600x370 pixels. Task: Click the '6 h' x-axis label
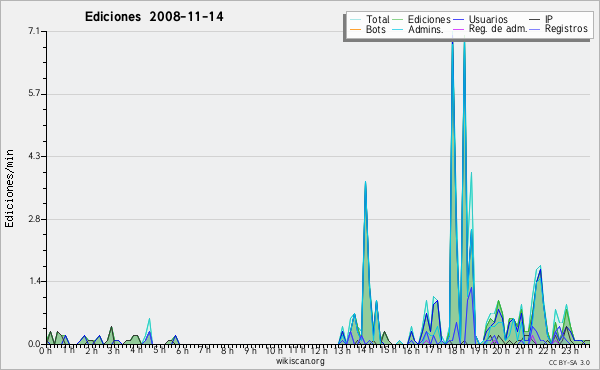[182, 351]
